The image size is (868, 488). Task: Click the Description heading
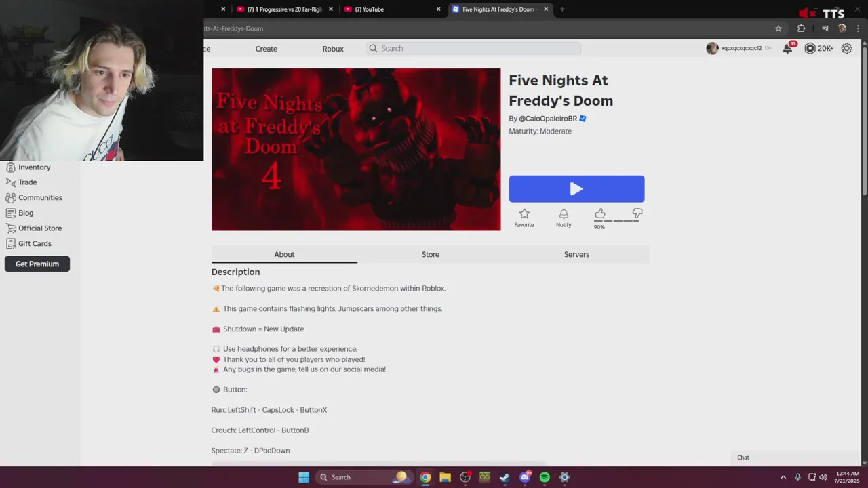click(235, 272)
